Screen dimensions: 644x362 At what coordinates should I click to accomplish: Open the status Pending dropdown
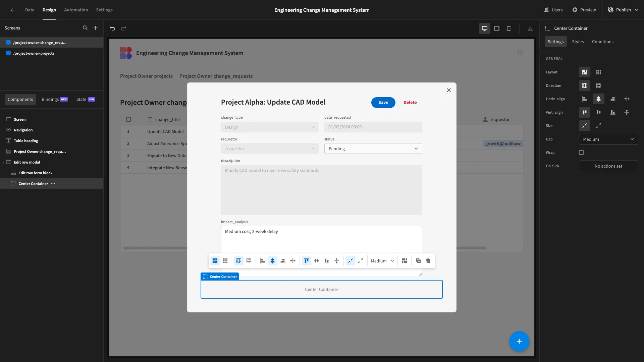point(373,148)
